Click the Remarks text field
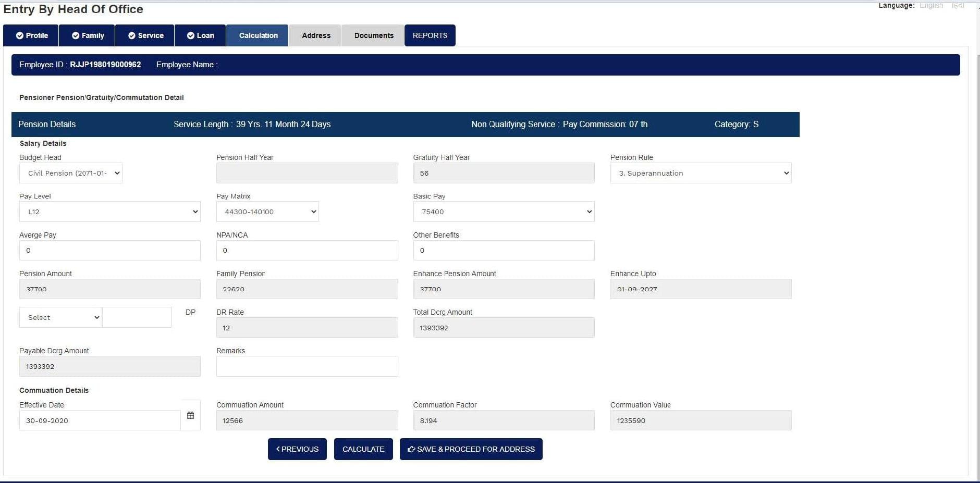Screen dimensions: 980x483 click(x=307, y=366)
